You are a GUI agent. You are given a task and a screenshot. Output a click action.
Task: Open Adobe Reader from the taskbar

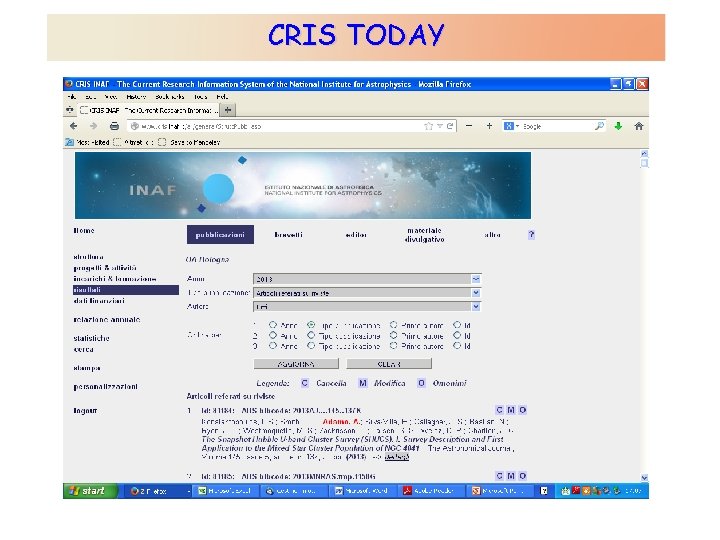point(431,491)
